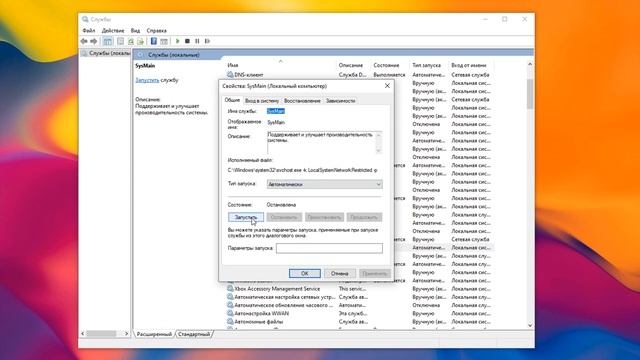
Task: Click the Export list toolbar icon
Action: click(140, 41)
